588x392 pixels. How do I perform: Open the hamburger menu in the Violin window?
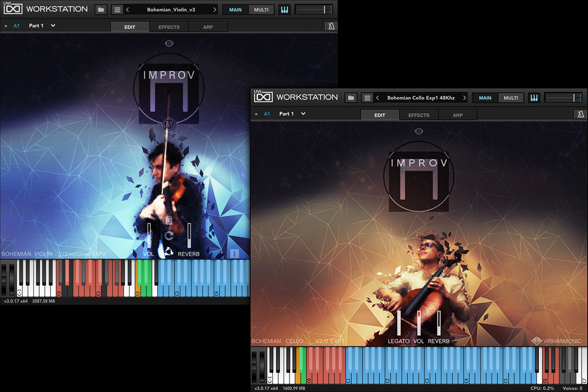[x=117, y=9]
